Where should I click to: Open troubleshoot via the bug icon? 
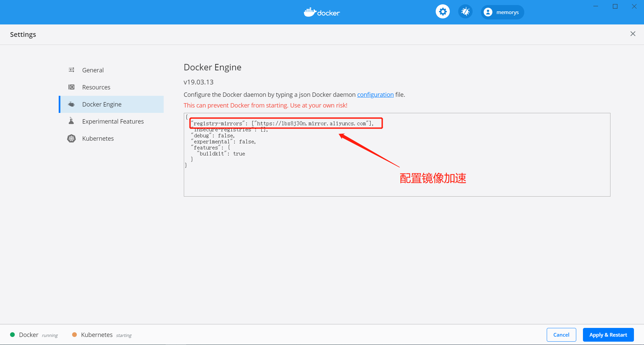465,12
